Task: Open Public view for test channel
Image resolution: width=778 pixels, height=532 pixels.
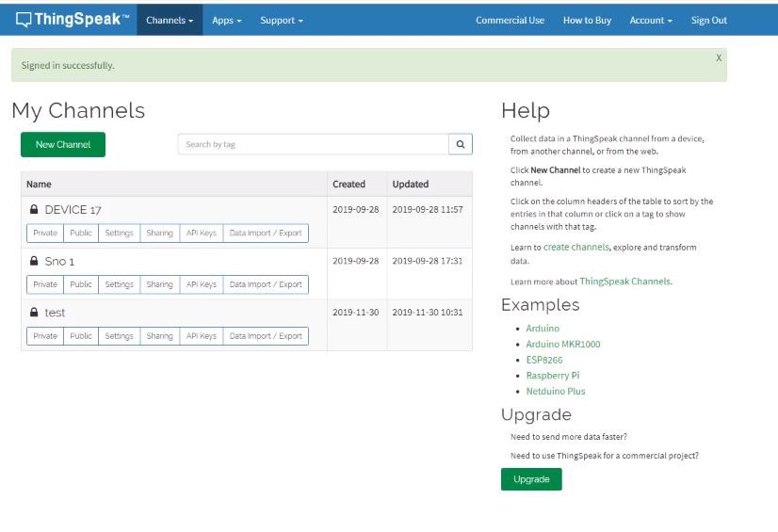Action: pos(81,336)
